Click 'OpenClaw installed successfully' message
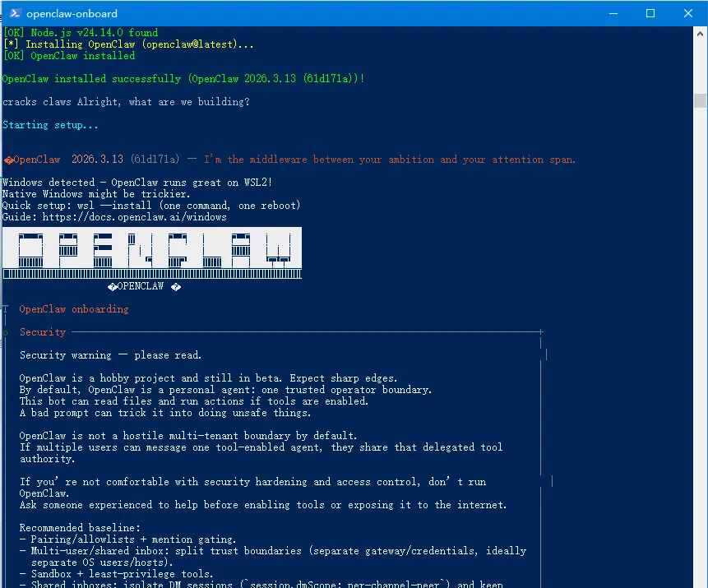The height and width of the screenshot is (588, 708). [x=183, y=79]
